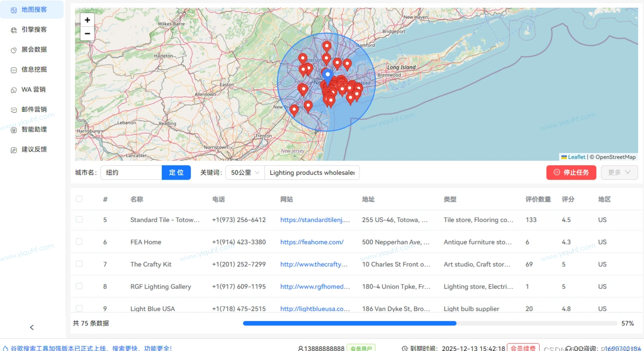Screen dimensions: 644x351
Task: Click the 名称 column header
Action: pyautogui.click(x=137, y=199)
